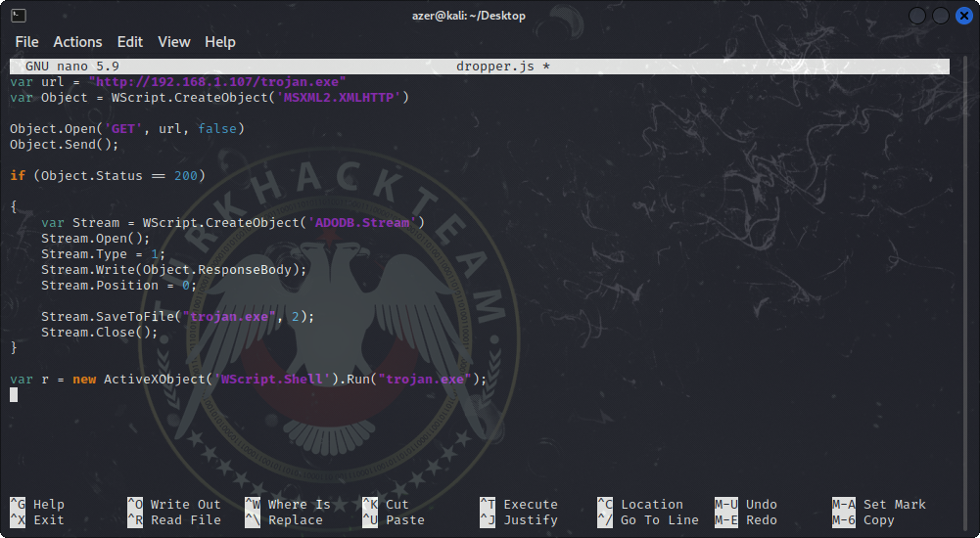Viewport: 980px width, 538px height.
Task: Click the M-E Redo shortcut
Action: (746, 519)
